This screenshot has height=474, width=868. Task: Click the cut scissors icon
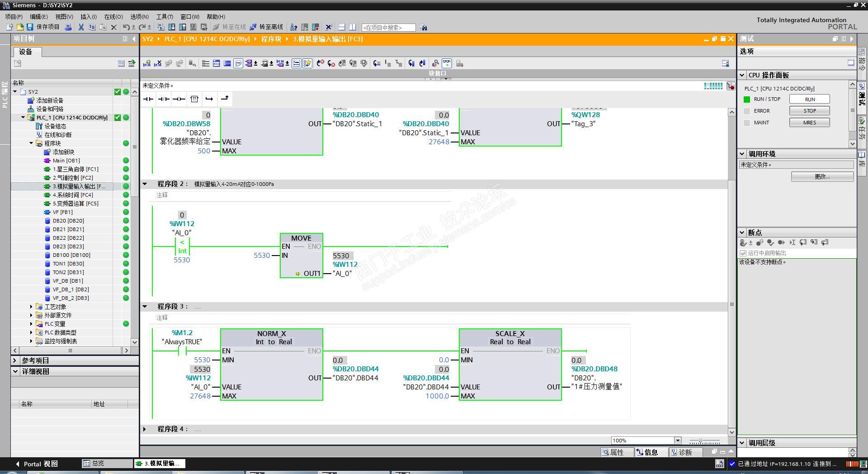pos(81,27)
